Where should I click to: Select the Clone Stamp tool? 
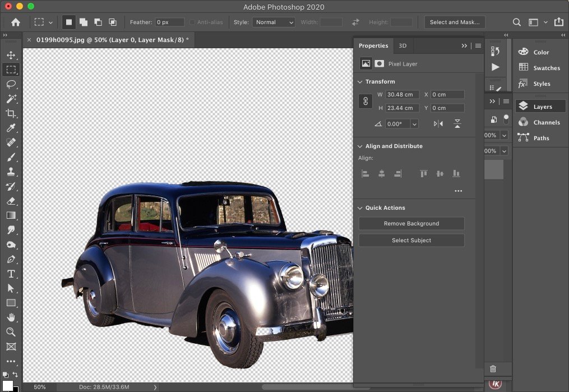pos(11,172)
